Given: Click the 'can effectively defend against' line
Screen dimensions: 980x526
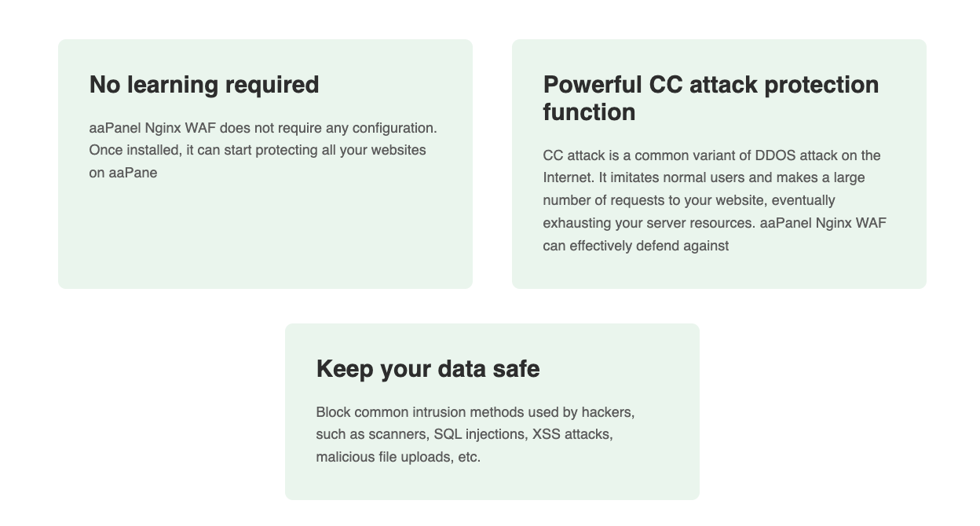Looking at the screenshot, I should (x=635, y=246).
